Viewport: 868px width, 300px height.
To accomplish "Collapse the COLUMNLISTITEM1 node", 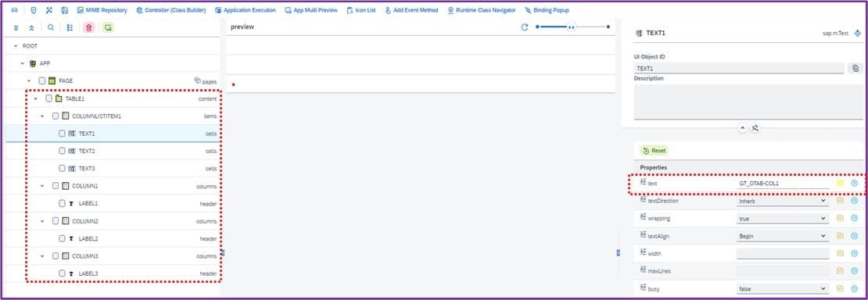I will pos(42,116).
